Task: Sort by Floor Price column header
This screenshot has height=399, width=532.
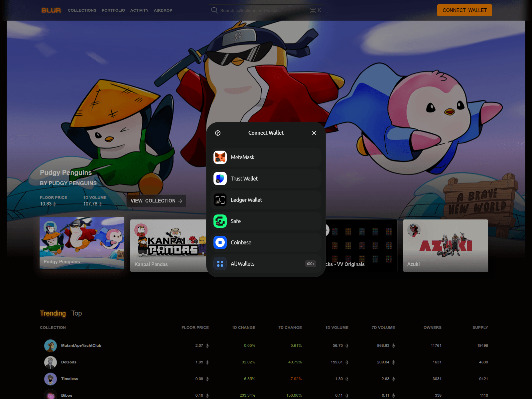Action: [x=195, y=328]
